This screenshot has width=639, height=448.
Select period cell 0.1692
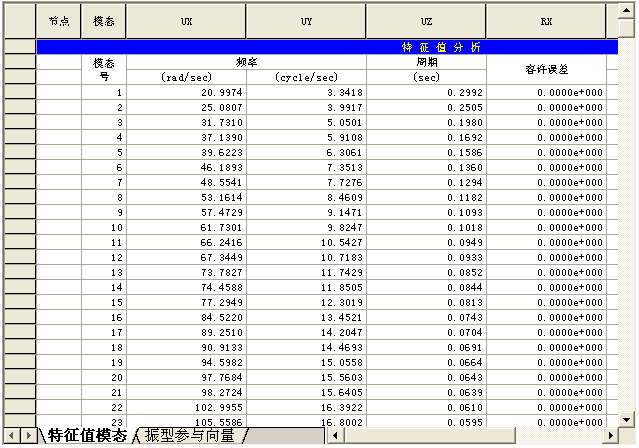tap(426, 138)
